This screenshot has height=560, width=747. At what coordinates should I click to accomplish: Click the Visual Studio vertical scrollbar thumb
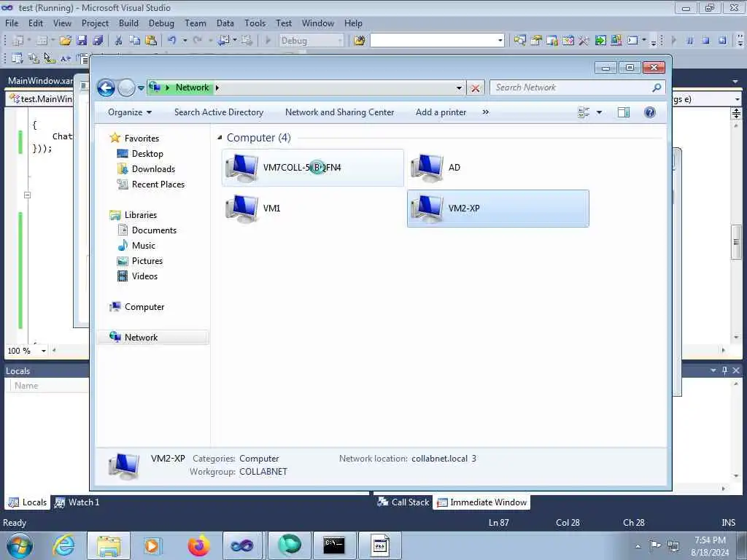pyautogui.click(x=737, y=242)
